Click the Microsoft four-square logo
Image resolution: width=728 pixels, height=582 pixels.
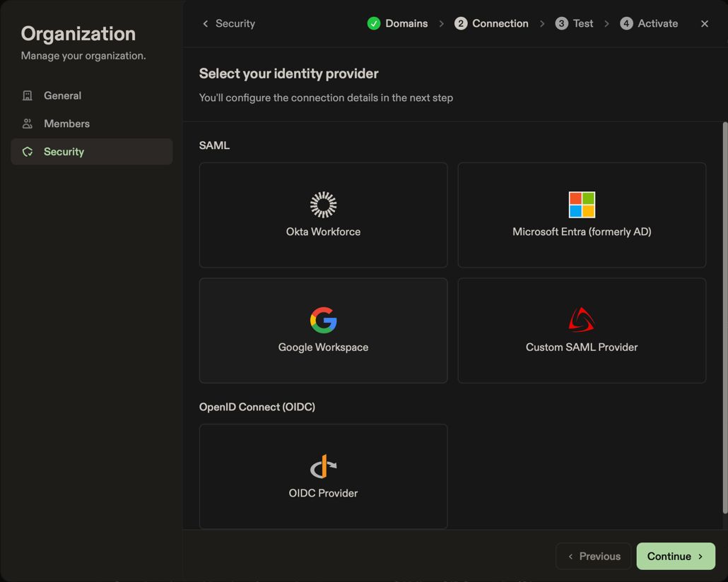click(x=582, y=205)
